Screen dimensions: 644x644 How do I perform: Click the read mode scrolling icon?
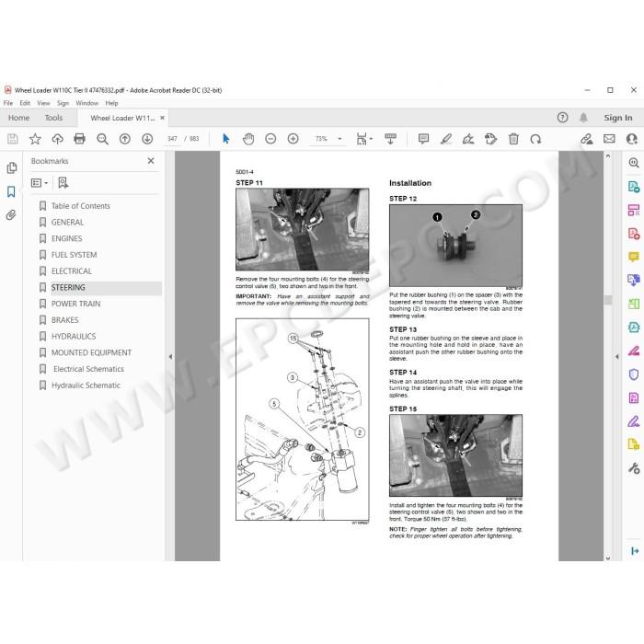390,139
